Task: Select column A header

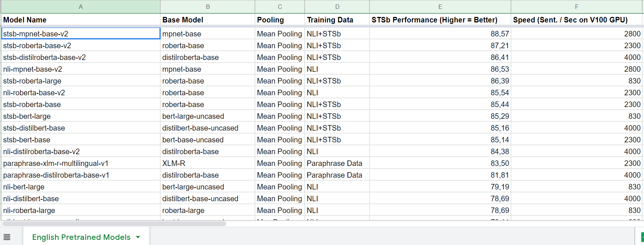Action: click(81, 7)
